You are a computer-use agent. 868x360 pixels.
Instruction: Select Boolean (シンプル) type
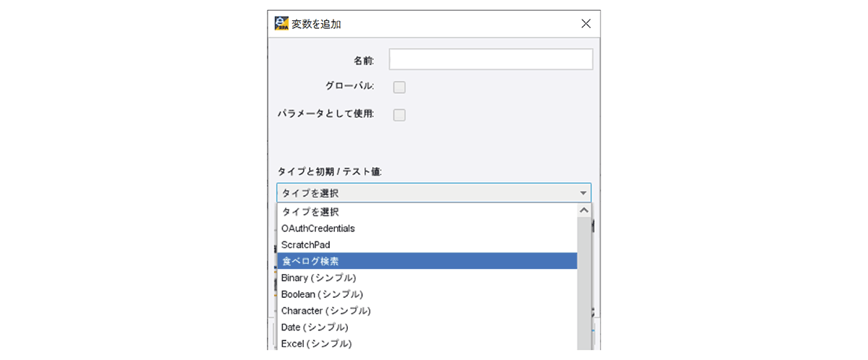pyautogui.click(x=427, y=294)
